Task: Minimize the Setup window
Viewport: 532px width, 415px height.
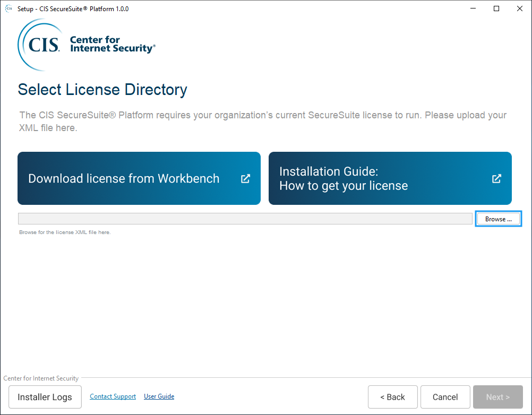Action: 473,8
